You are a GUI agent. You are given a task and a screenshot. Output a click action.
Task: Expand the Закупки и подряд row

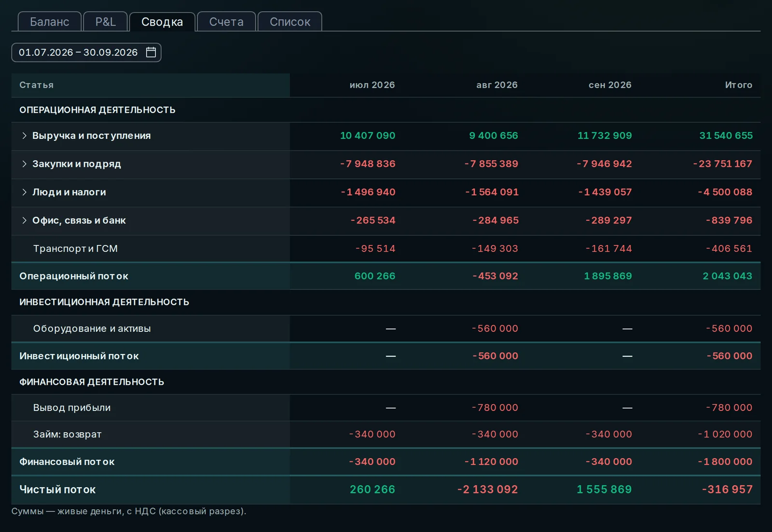tap(24, 164)
